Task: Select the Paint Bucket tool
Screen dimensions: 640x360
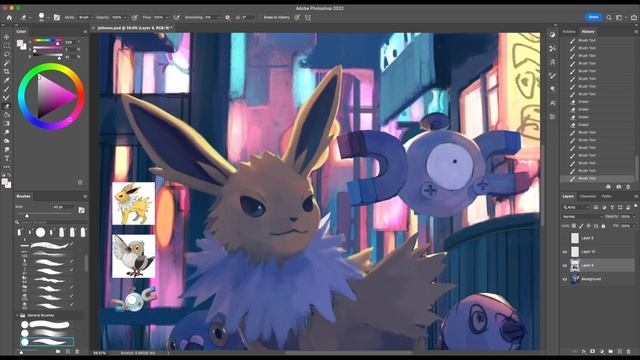Action: coord(7,115)
